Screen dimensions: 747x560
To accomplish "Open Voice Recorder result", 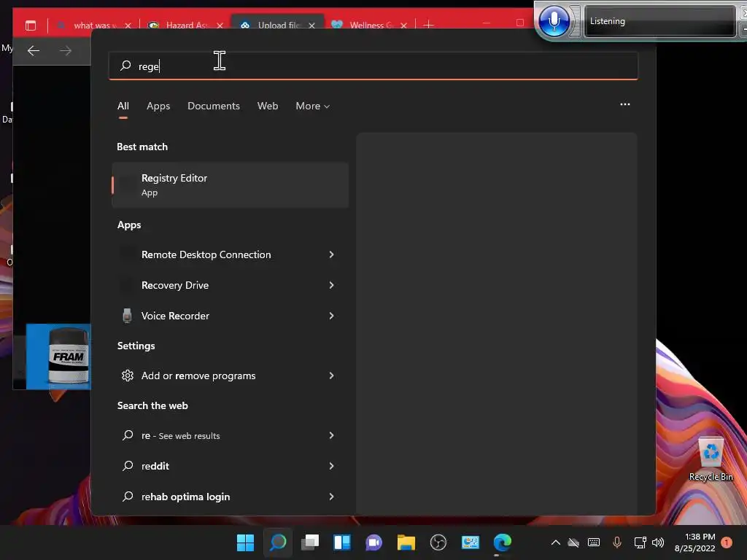I will [x=175, y=316].
